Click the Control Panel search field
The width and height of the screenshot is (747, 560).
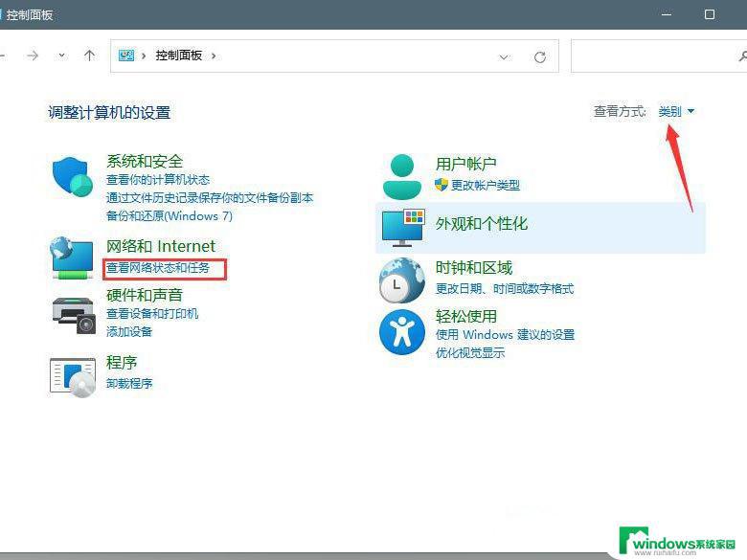(659, 56)
